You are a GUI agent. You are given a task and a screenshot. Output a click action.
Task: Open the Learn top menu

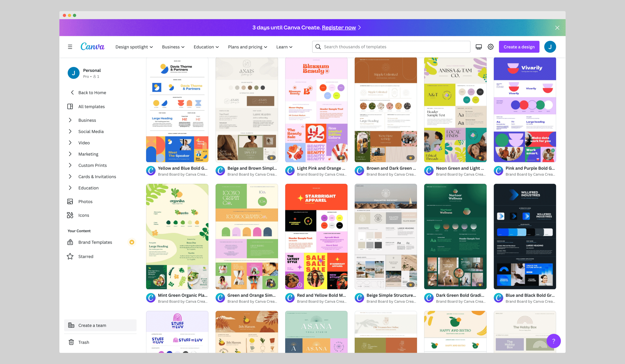(x=284, y=47)
